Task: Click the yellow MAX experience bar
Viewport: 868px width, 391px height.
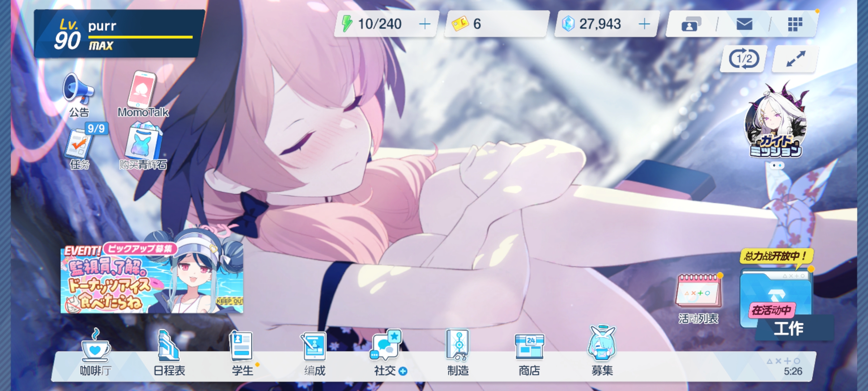Action: coord(140,37)
